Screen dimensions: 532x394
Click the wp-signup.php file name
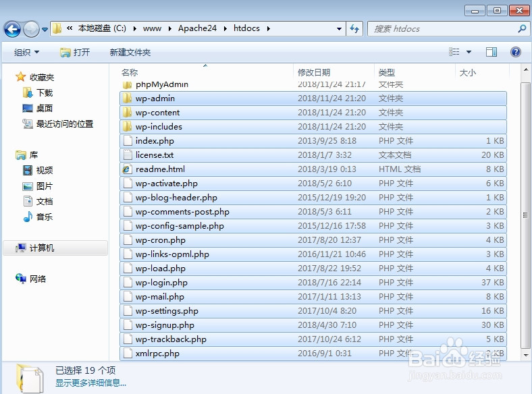[x=165, y=325]
